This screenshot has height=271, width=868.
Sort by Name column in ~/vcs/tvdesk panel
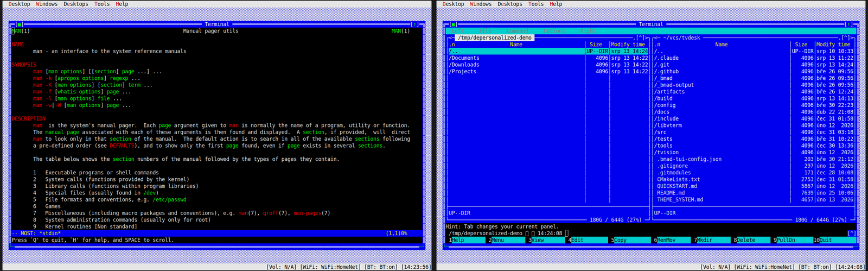(722, 45)
